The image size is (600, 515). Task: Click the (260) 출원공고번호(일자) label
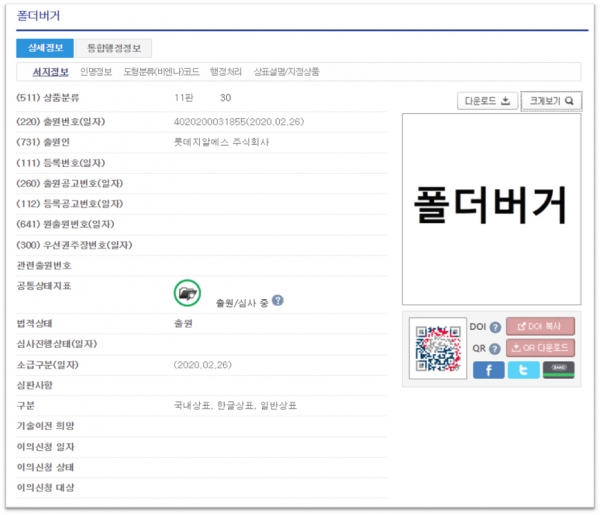pyautogui.click(x=70, y=183)
